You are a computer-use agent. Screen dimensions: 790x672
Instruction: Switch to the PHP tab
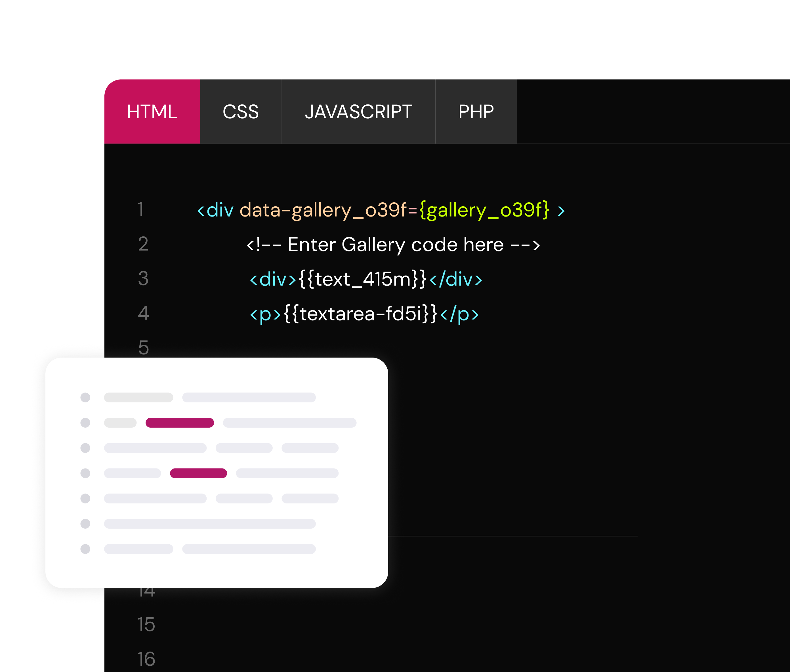476,112
